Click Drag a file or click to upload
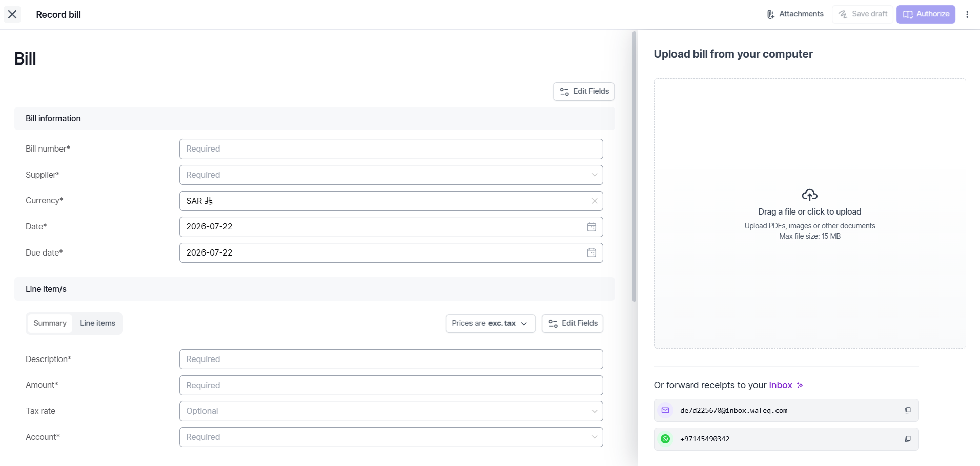The height and width of the screenshot is (466, 980). (810, 212)
